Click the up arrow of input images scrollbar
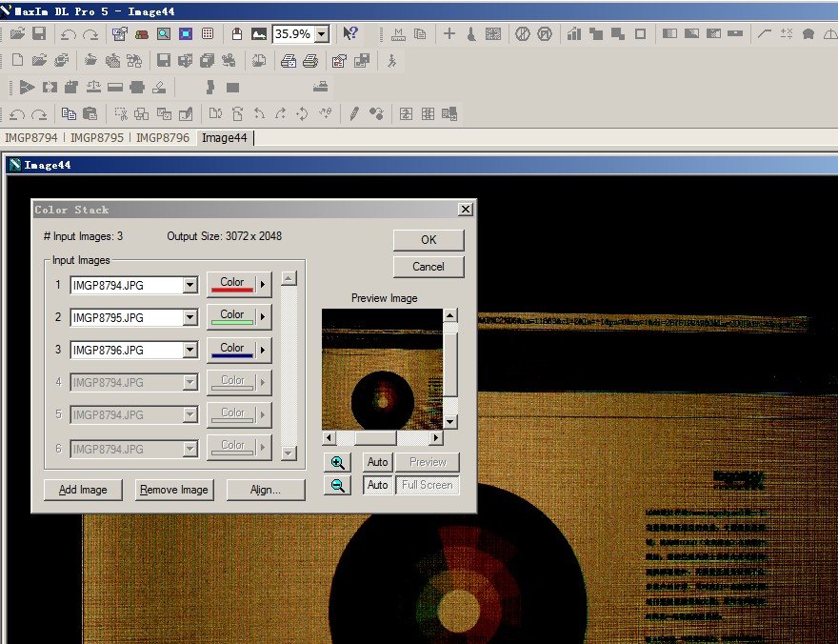Image resolution: width=838 pixels, height=644 pixels. point(289,278)
